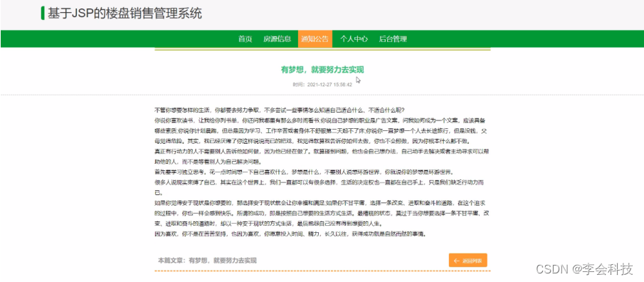Click the line starting 首先要学习独立思考
This screenshot has height=282, width=644.
coord(304,172)
